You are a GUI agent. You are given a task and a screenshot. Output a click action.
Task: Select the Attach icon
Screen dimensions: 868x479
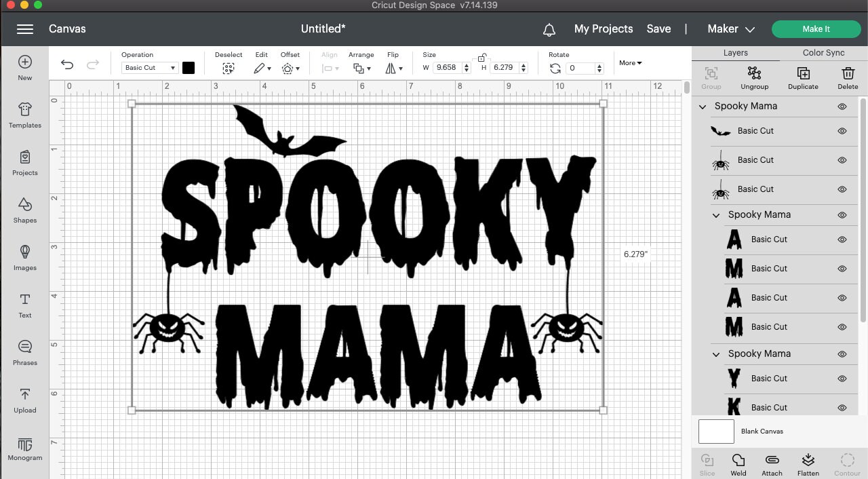pyautogui.click(x=772, y=463)
